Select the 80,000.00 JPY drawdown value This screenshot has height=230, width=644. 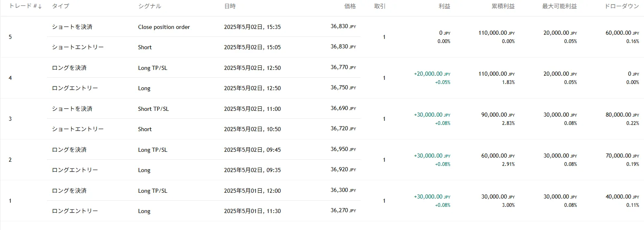[618, 115]
